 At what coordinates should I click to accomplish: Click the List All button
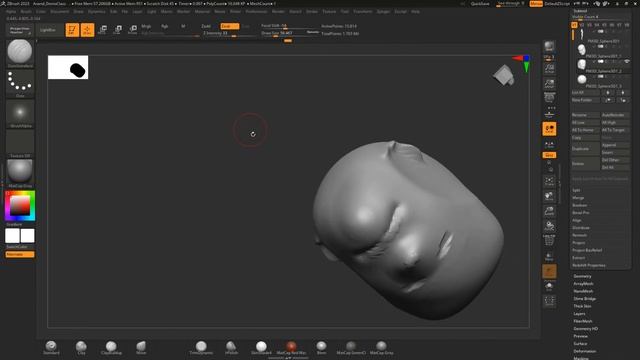pyautogui.click(x=585, y=93)
